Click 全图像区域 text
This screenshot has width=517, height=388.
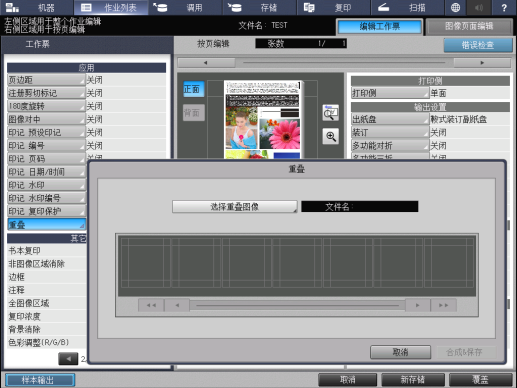(29, 303)
